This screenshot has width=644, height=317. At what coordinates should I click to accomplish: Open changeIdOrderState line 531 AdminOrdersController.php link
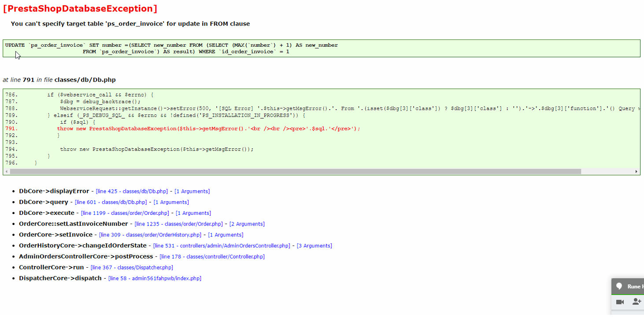(222, 246)
